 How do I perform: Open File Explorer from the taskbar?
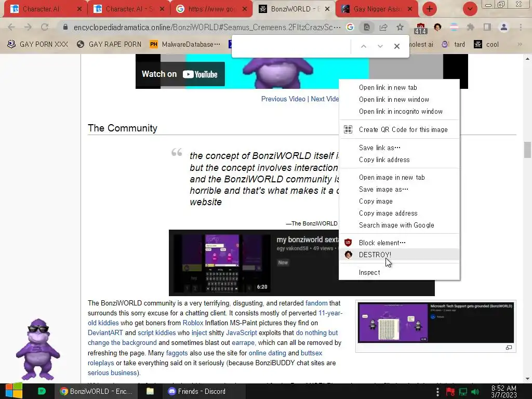click(150, 391)
